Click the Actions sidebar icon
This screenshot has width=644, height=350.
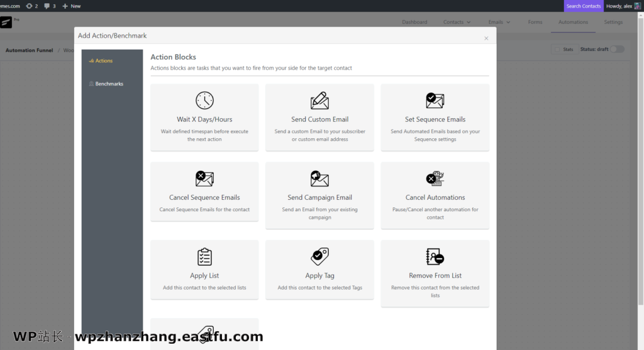pyautogui.click(x=91, y=61)
